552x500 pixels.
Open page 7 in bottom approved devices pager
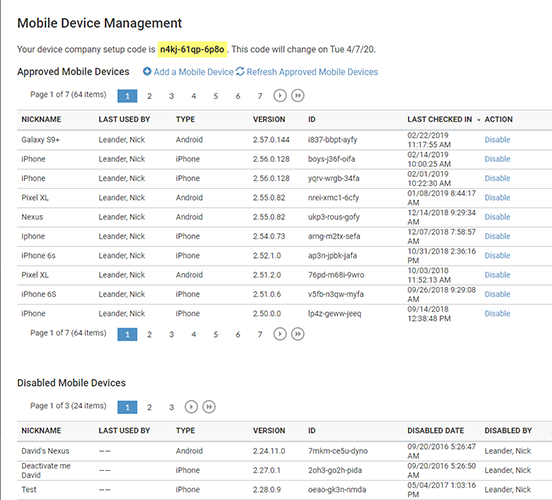260,334
